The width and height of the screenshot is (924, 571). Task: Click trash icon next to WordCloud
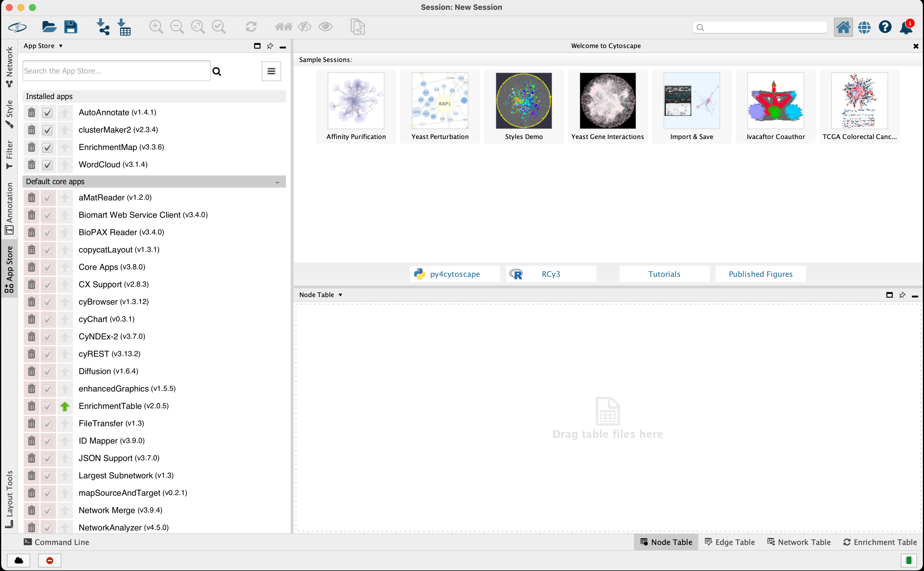[32, 165]
